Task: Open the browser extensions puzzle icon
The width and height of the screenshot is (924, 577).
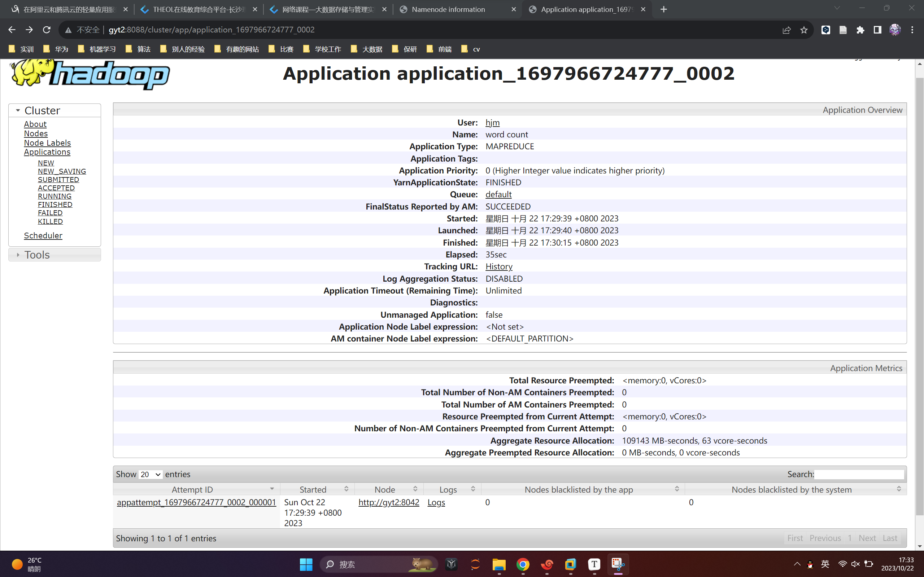Action: [860, 30]
